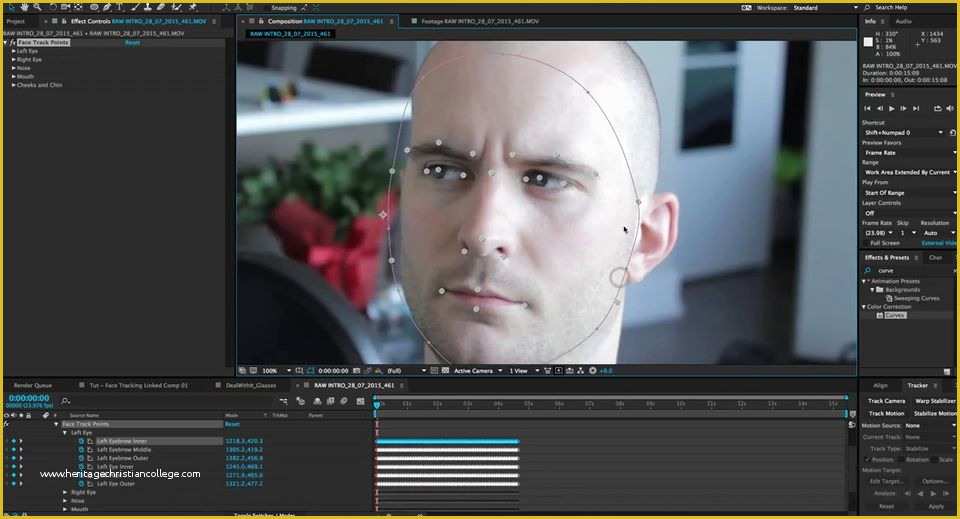Open the Composition Mini-Flowchart icon in timeline

pos(283,401)
